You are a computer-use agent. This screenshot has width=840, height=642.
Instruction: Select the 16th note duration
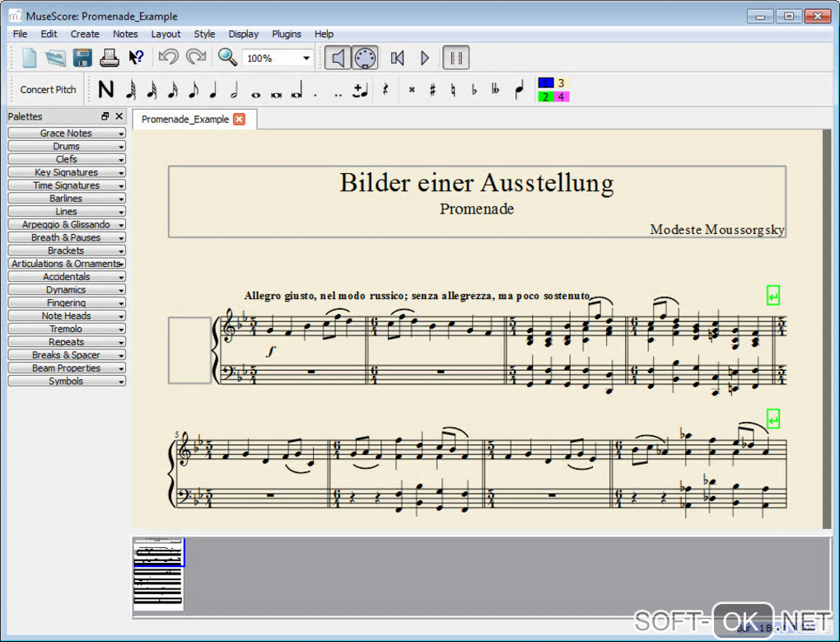tap(172, 90)
